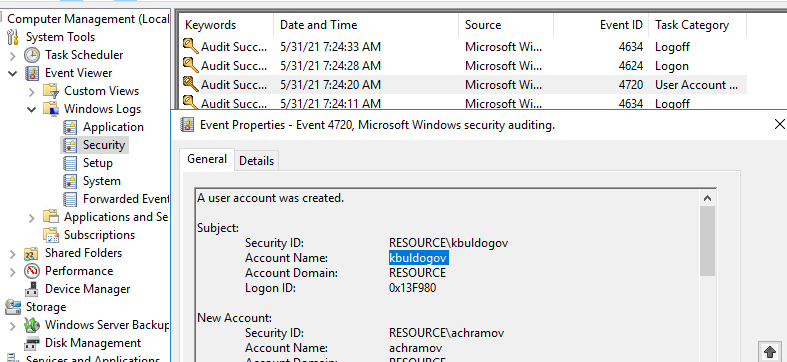The height and width of the screenshot is (362, 787).
Task: Expand the Performance node
Action: tap(13, 272)
